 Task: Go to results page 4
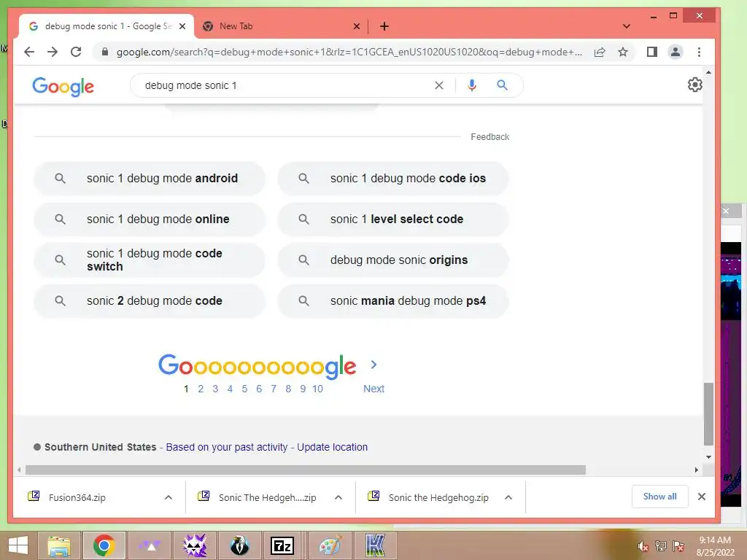(230, 389)
